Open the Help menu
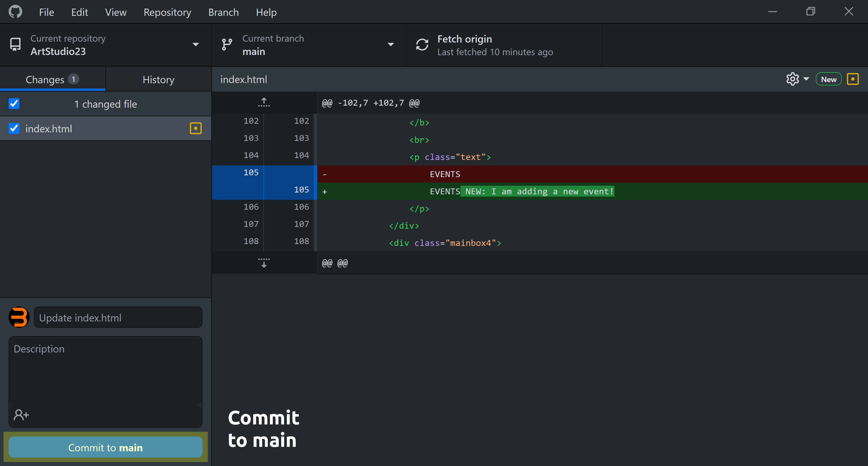 tap(266, 12)
